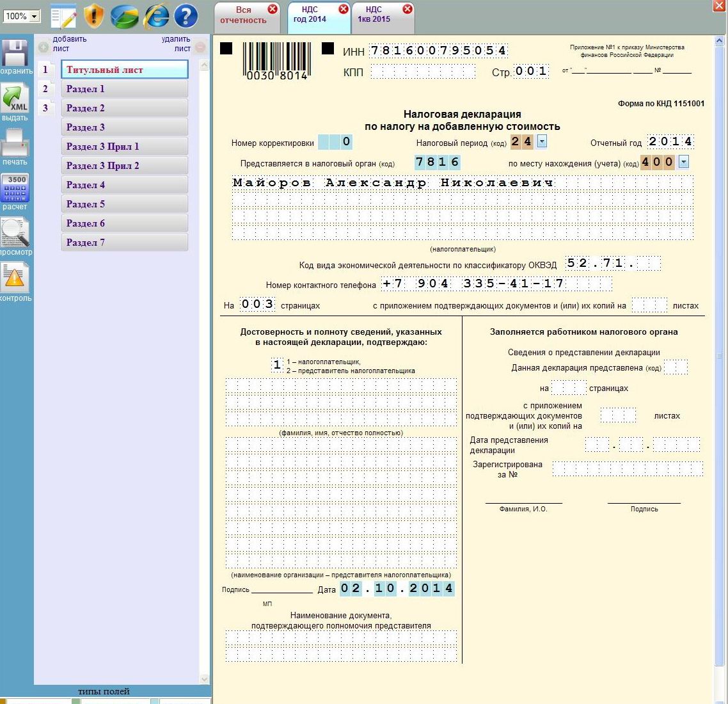Expand the по месту нахождения code dropdown
The width and height of the screenshot is (728, 704).
pos(683,162)
